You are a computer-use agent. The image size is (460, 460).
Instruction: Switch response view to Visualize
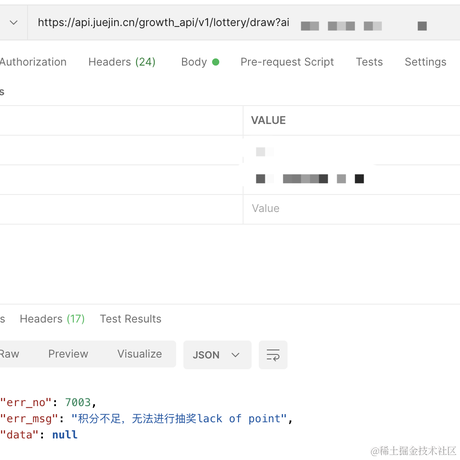pyautogui.click(x=140, y=354)
